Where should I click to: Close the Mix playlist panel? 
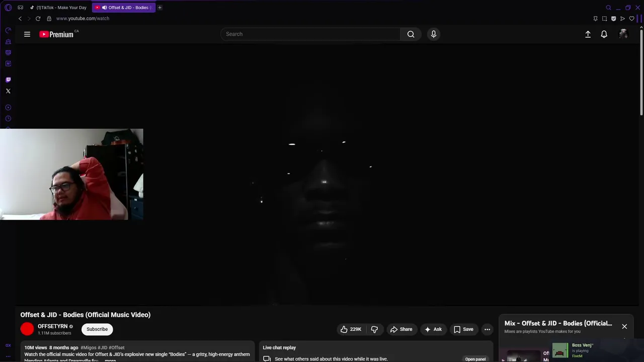pyautogui.click(x=624, y=326)
